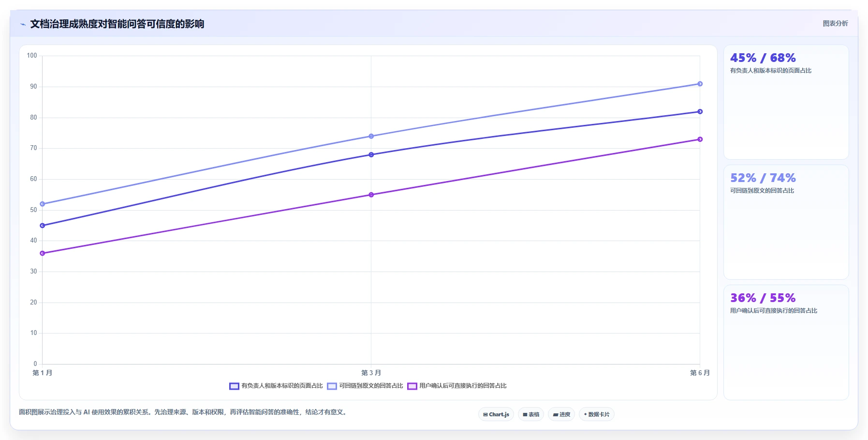This screenshot has width=868, height=440.
Task: Click the 表格 tag
Action: (x=531, y=414)
